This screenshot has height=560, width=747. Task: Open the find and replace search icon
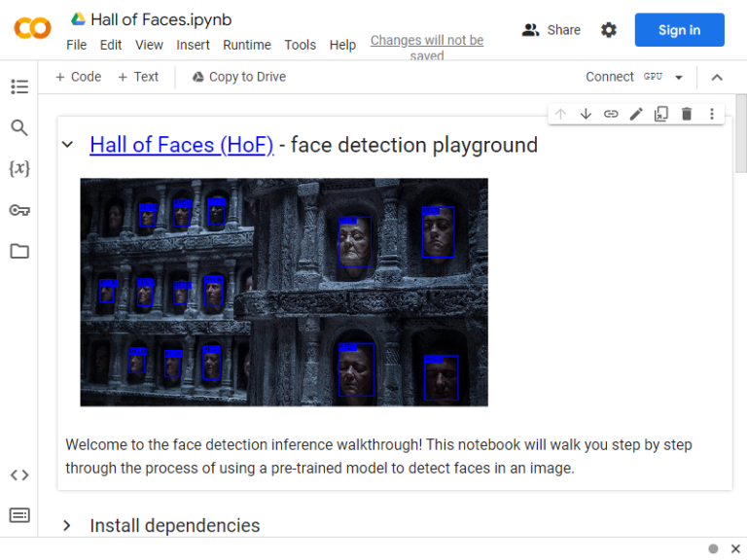pyautogui.click(x=19, y=127)
